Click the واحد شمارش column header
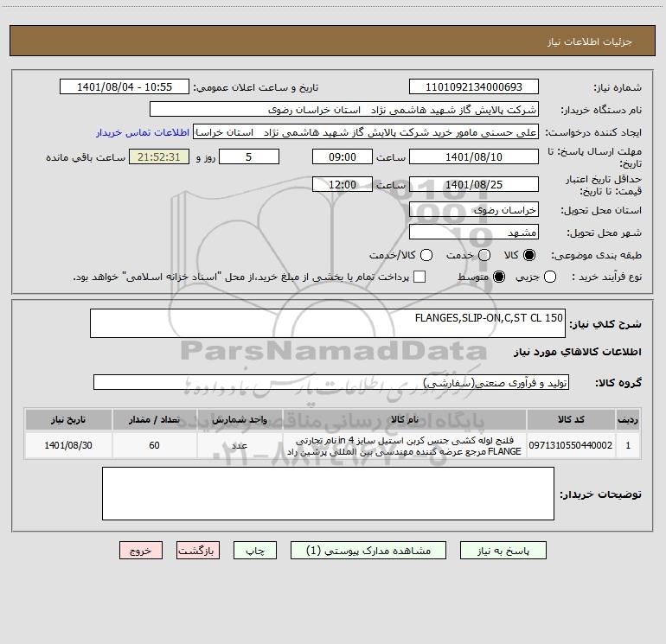Viewport: 666px width, 644px height. (240, 419)
